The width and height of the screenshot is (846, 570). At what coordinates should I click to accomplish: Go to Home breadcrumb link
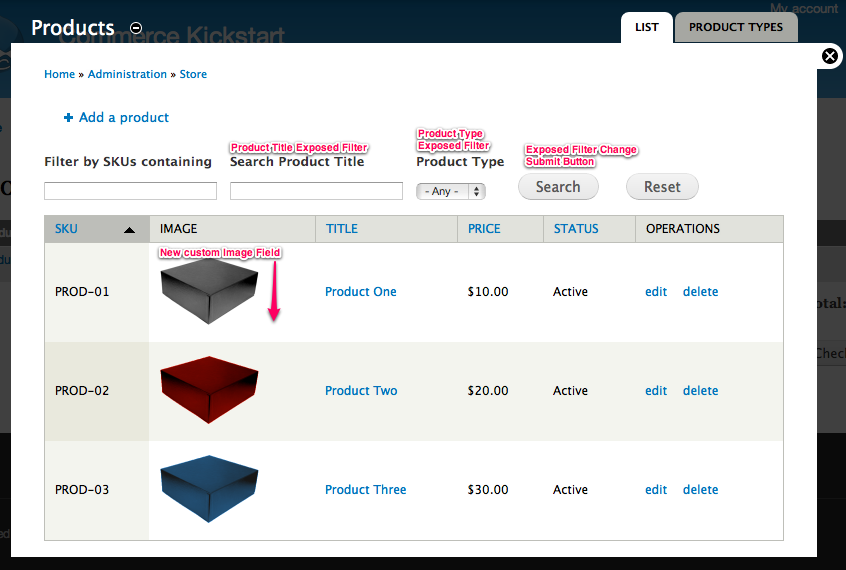59,74
